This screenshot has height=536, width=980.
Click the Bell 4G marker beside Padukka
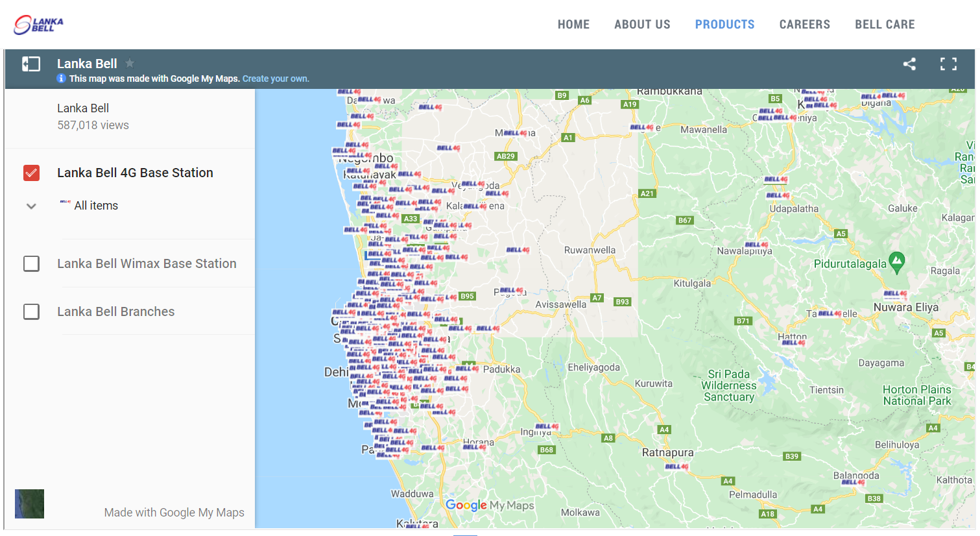pos(467,369)
